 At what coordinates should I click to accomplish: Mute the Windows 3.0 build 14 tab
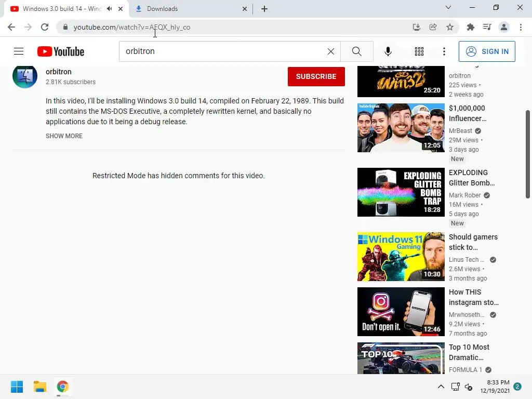pyautogui.click(x=109, y=9)
